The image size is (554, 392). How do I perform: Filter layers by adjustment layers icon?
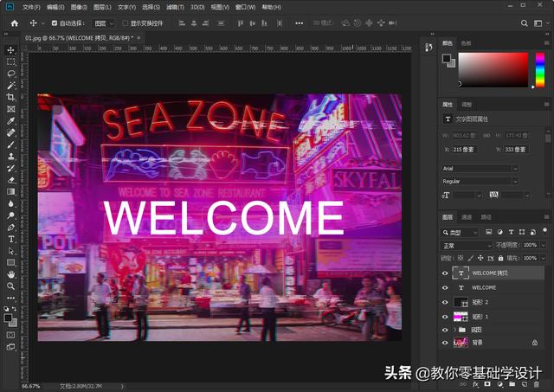click(x=500, y=232)
